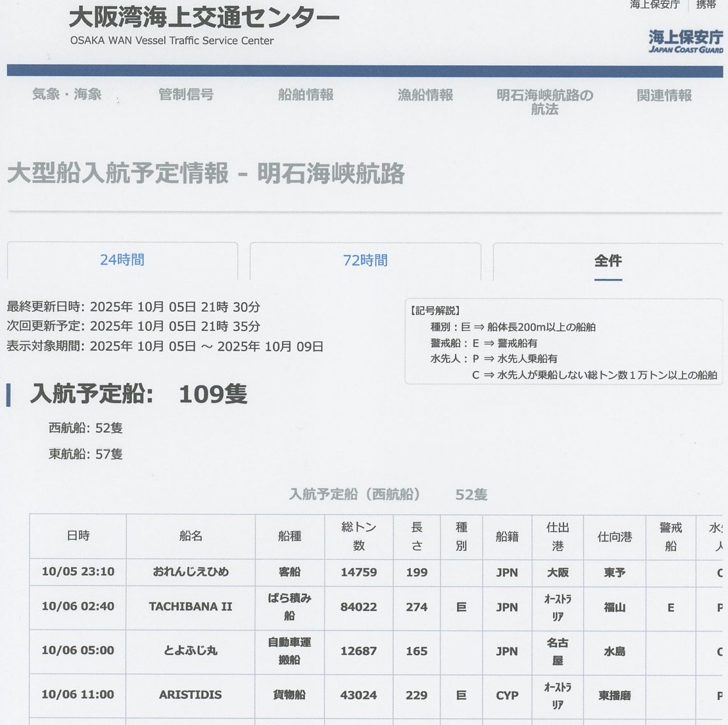Screen dimensions: 728x725
Task: Click the Japan Coast Guard logo
Action: pyautogui.click(x=685, y=41)
